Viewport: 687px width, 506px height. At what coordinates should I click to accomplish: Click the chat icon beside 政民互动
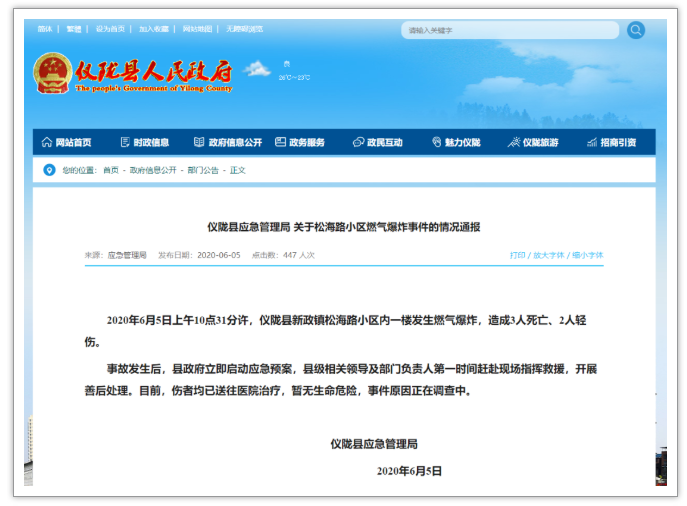(x=358, y=142)
